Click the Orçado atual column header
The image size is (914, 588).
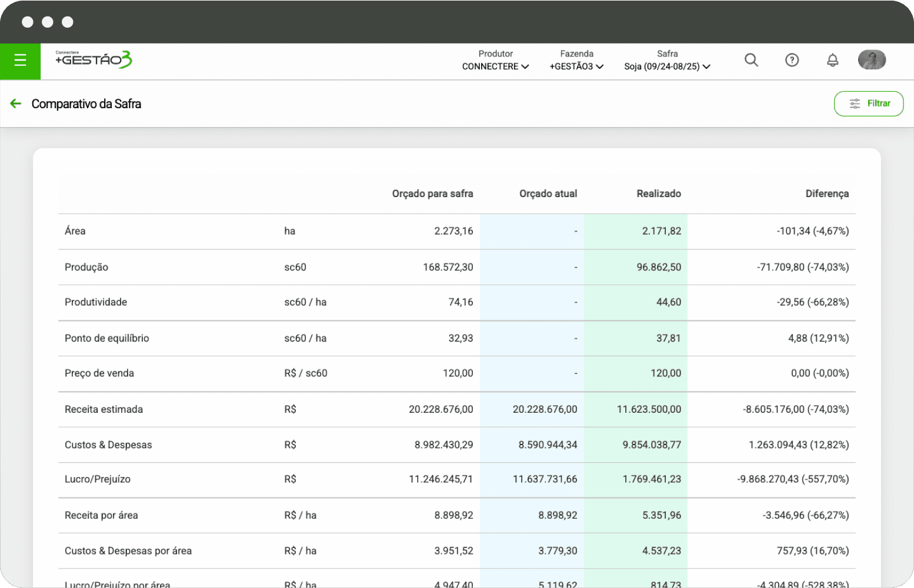click(x=548, y=194)
